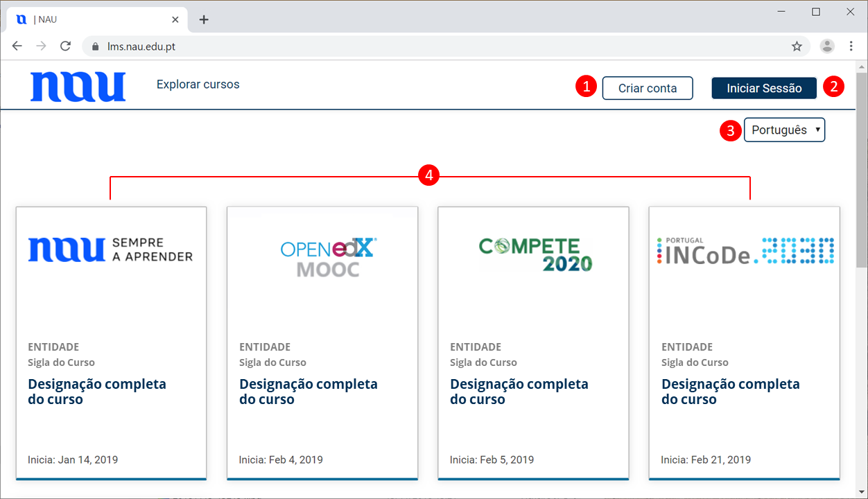Click the Criar conta button

(x=647, y=88)
